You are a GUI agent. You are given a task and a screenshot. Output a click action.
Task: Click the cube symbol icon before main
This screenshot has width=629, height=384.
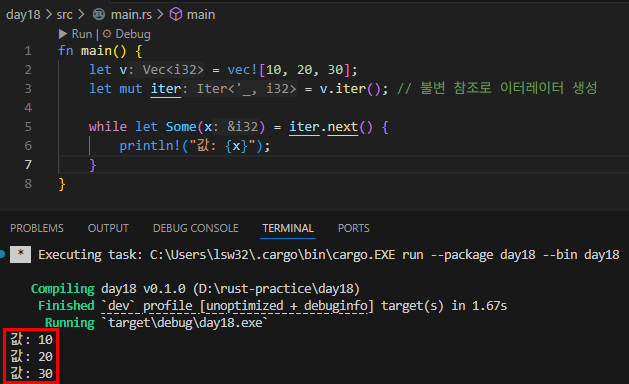point(176,14)
